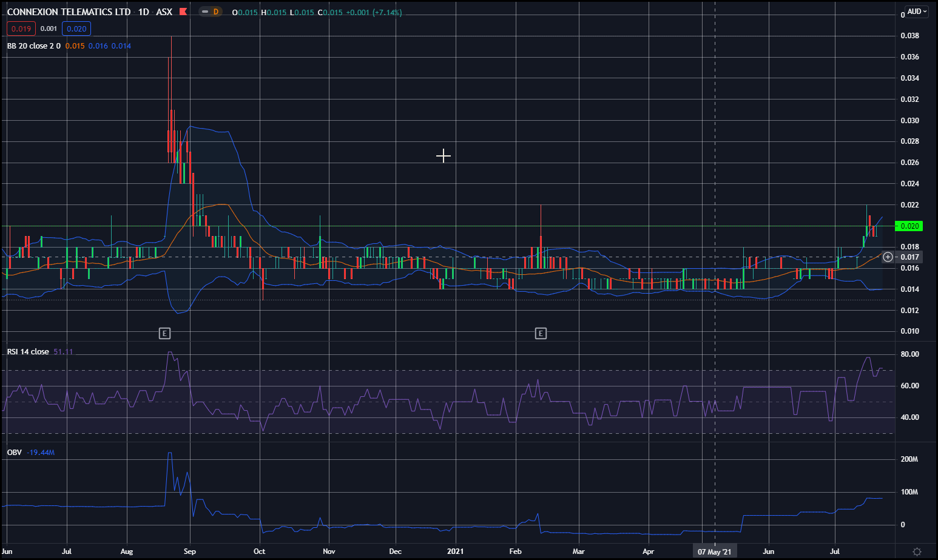
Task: Click the Nov label on the time axis
Action: tap(329, 552)
